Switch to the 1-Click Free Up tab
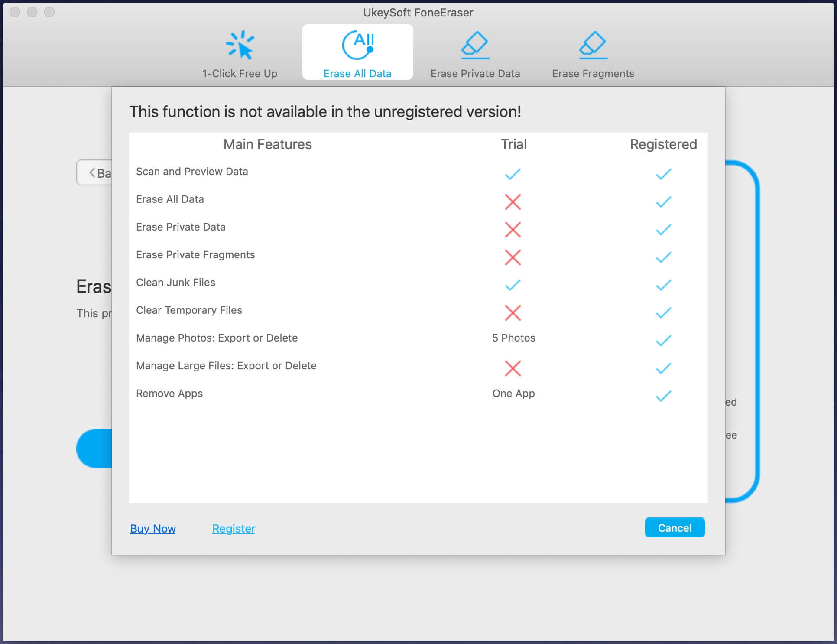Screen dimensions: 837x644 (x=239, y=53)
